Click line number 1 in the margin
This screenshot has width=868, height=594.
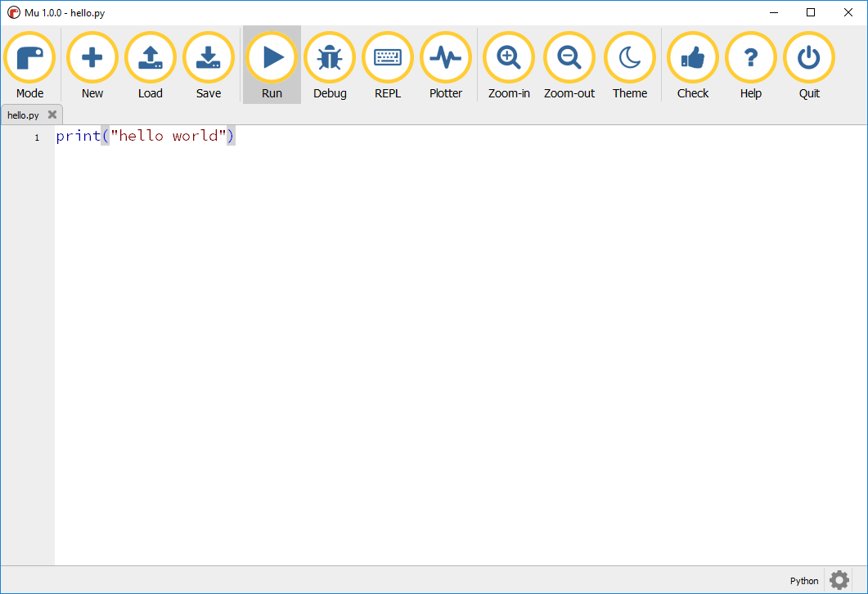[37, 137]
